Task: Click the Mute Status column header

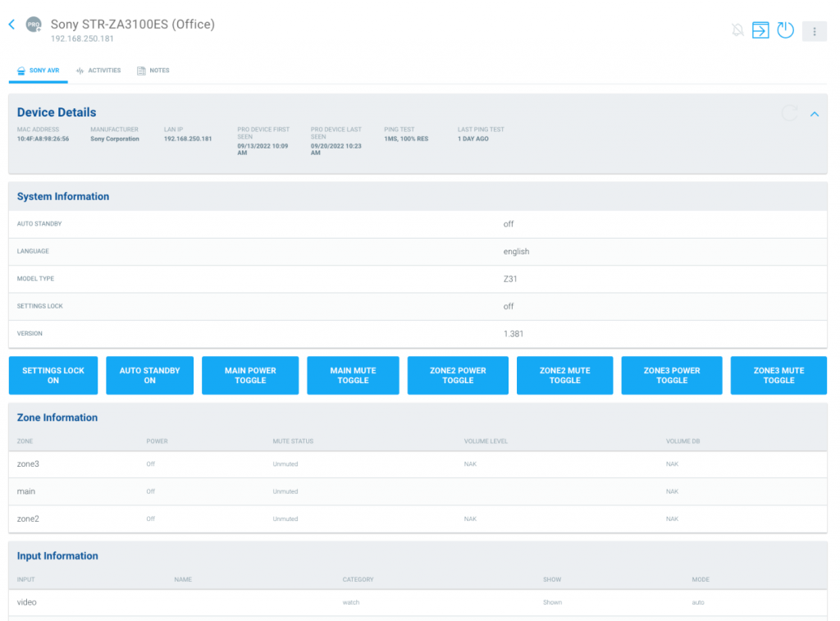Action: [293, 441]
